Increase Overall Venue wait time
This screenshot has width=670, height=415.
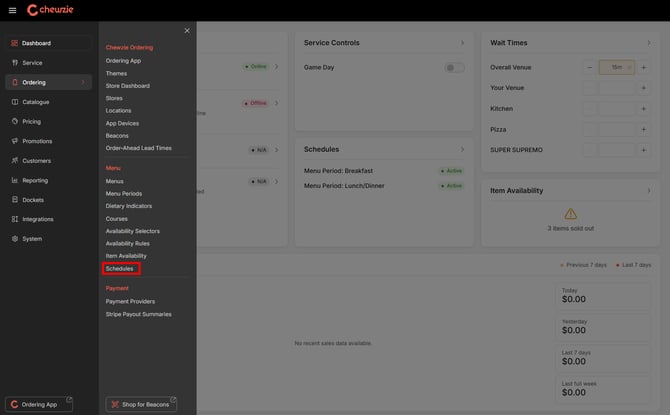643,67
